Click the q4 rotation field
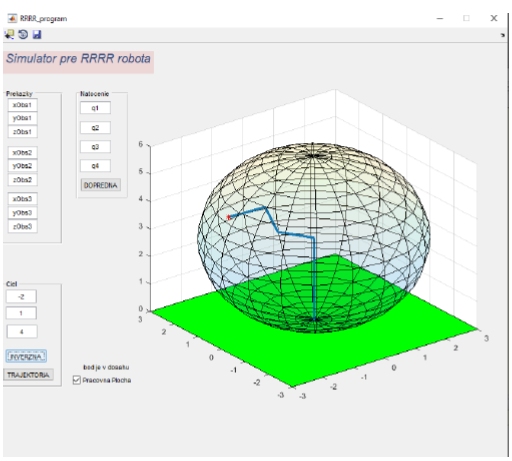Screen dimensions: 512x461 point(95,166)
